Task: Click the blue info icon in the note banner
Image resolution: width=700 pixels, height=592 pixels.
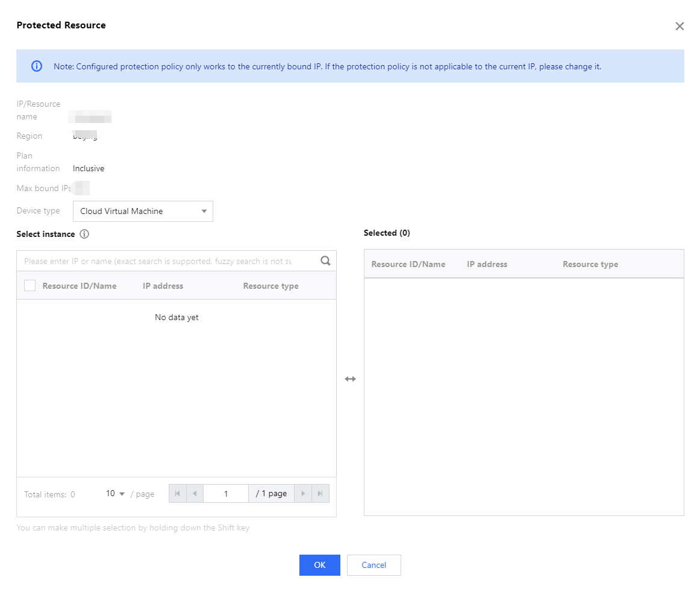Action: pyautogui.click(x=37, y=66)
